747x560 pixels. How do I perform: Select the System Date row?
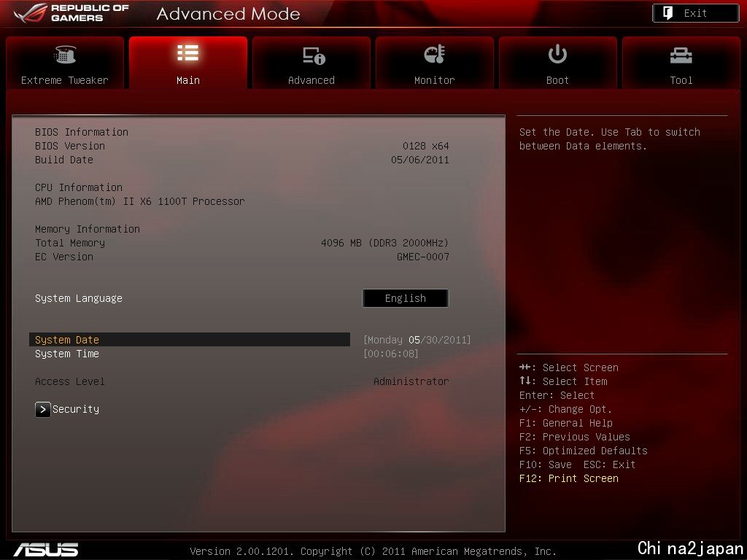190,340
